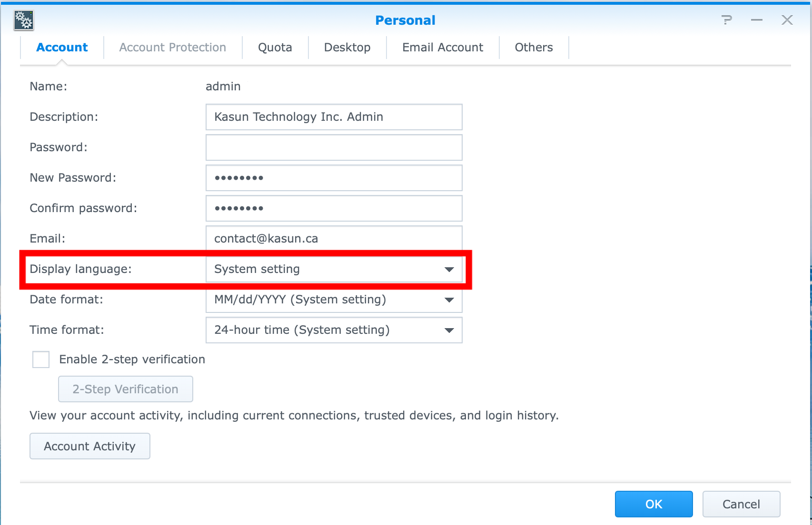Enable 2-step verification checkbox
The height and width of the screenshot is (525, 812).
point(41,360)
